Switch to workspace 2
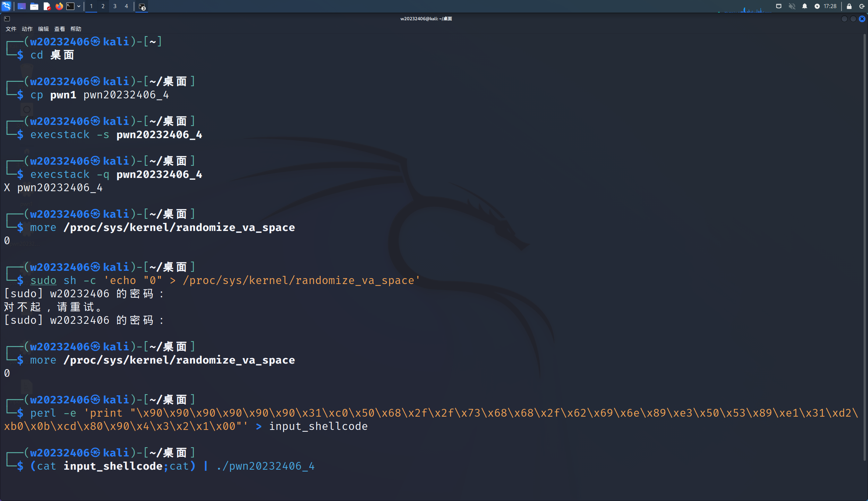Image resolution: width=868 pixels, height=501 pixels. (x=103, y=6)
